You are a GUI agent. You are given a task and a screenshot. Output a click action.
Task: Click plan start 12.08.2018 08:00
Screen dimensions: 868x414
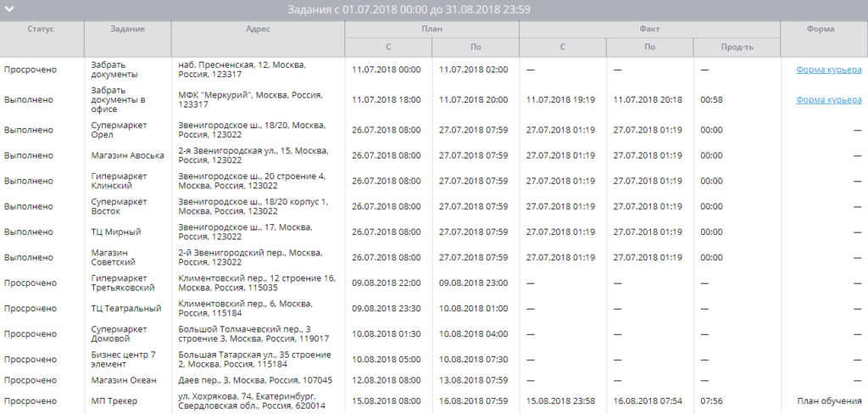pyautogui.click(x=387, y=381)
